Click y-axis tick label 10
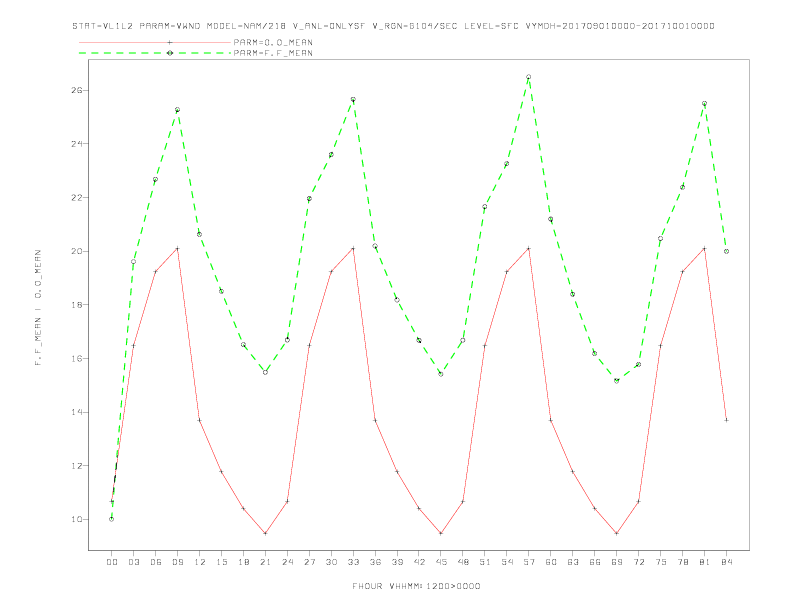The height and width of the screenshot is (612, 792). pos(77,519)
